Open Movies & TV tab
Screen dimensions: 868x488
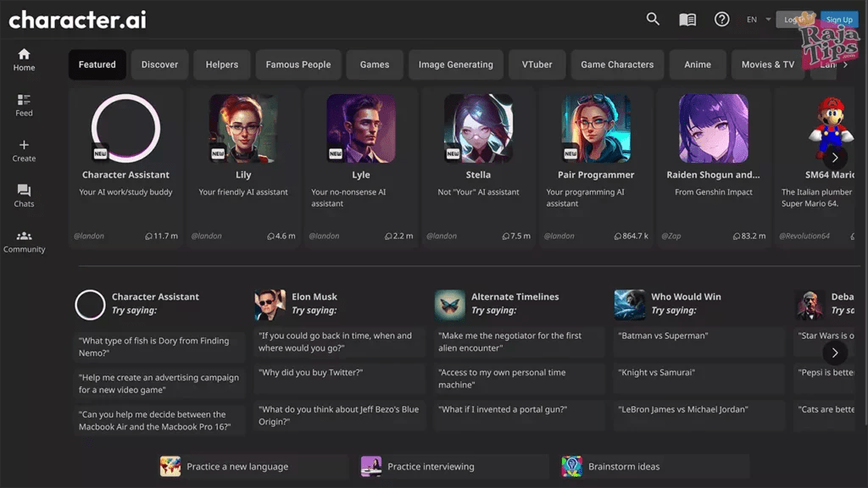768,64
